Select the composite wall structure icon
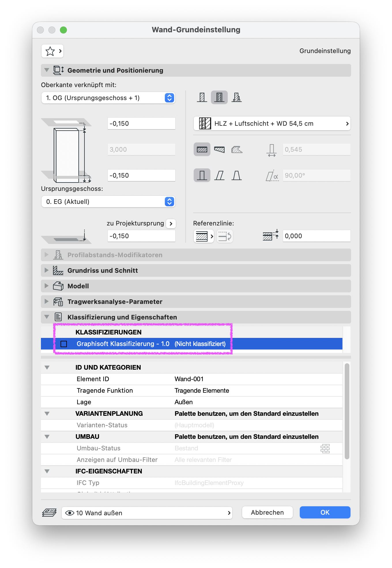Viewport: 392px width, 568px height. click(219, 97)
